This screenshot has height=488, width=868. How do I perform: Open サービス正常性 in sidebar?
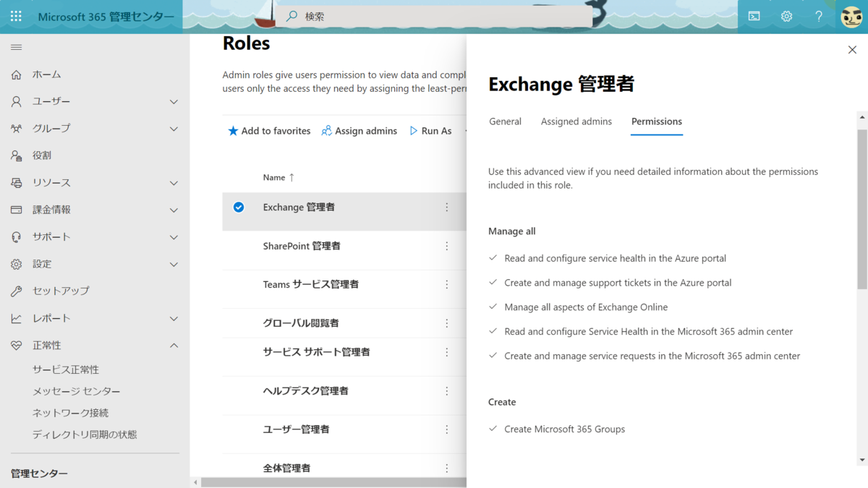66,369
